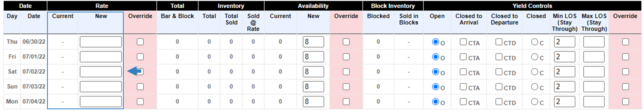Click the New availability input for Mon 07/04/22
Image resolution: width=644 pixels, height=112 pixels.
(313, 102)
